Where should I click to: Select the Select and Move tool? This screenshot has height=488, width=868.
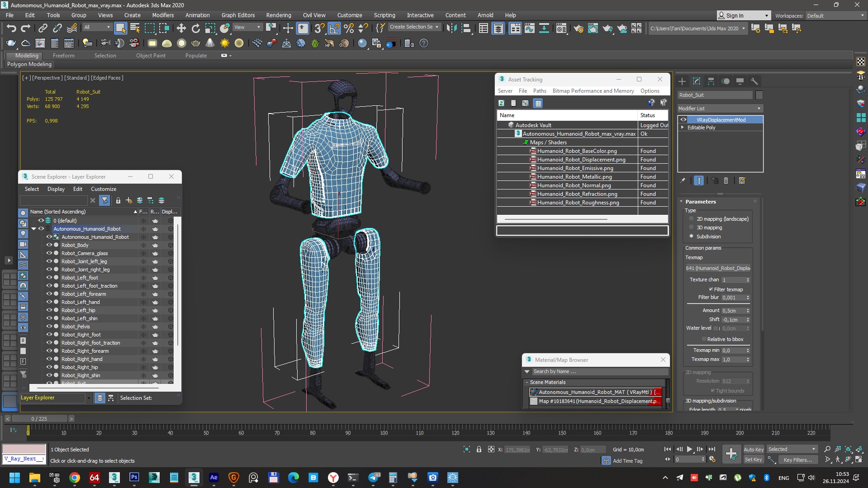coord(181,28)
